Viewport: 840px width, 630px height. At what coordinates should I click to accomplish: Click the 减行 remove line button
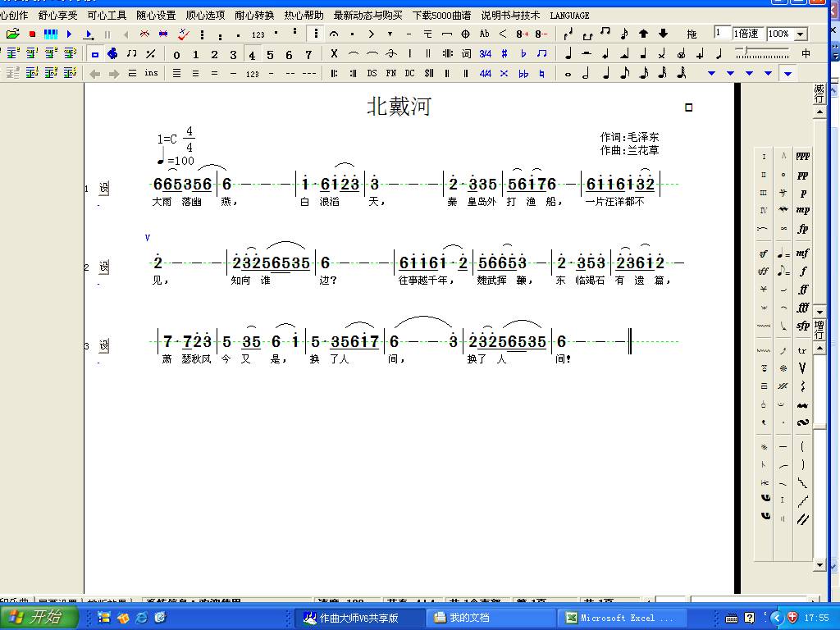(x=819, y=94)
